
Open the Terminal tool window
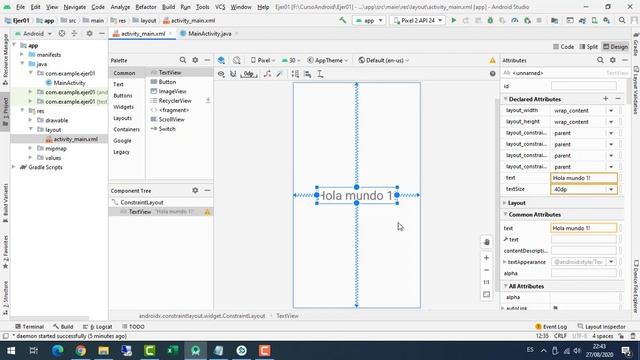click(29, 327)
